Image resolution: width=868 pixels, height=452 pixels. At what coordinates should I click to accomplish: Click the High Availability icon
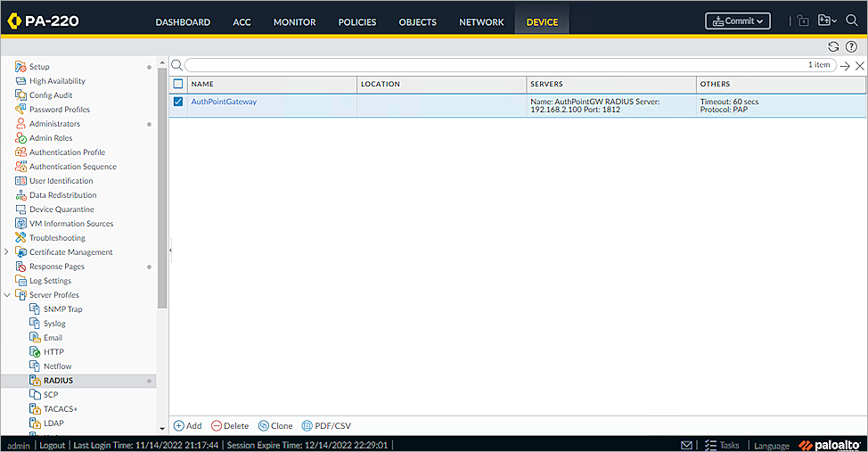tap(20, 81)
